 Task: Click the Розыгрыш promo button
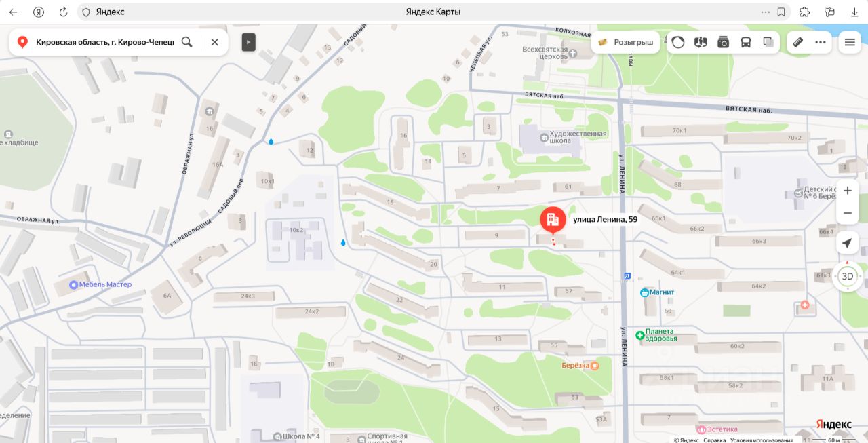[625, 42]
